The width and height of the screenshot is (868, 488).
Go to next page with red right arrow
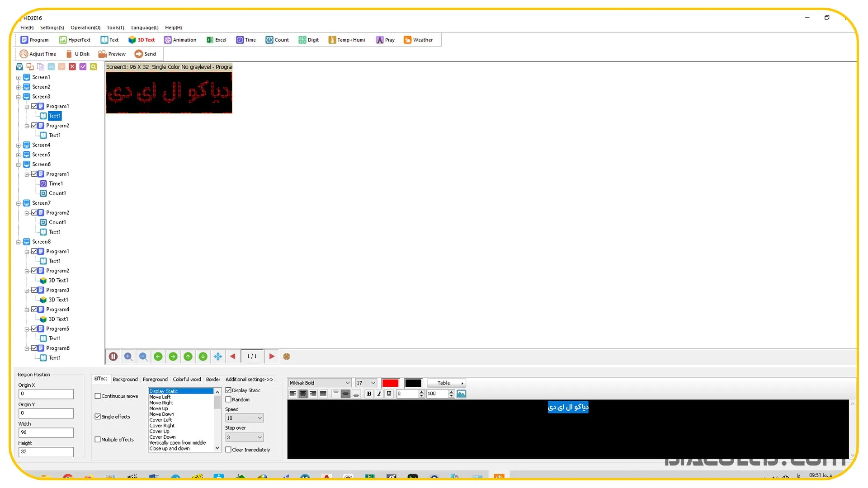tap(272, 357)
